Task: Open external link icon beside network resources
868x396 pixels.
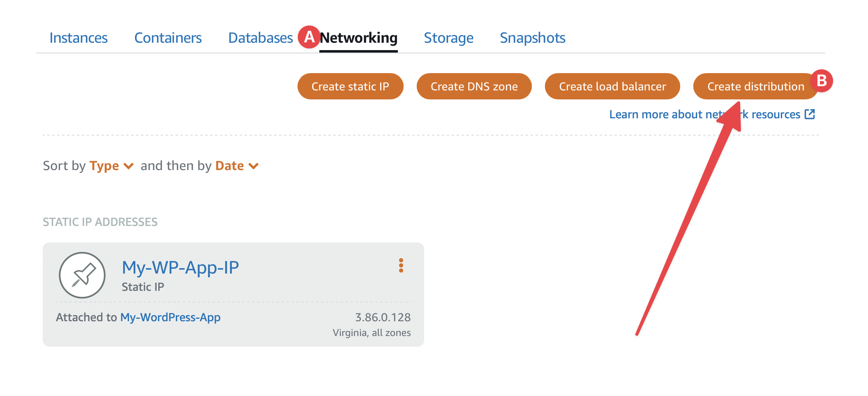Action: [810, 114]
